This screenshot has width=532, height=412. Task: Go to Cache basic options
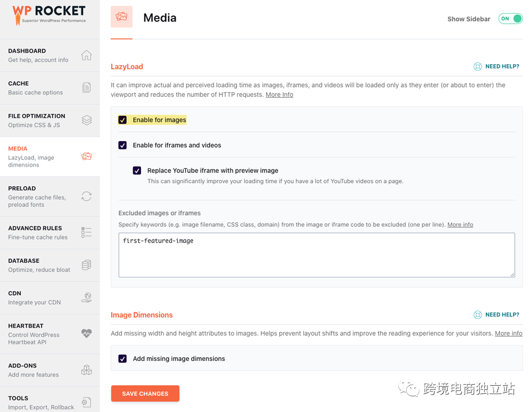(x=50, y=88)
